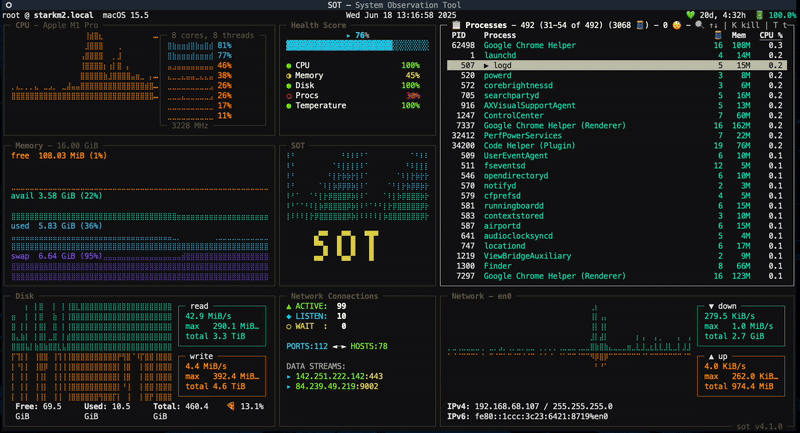Click the blue LISTEN diamond indicator
Image resolution: width=800 pixels, height=433 pixels.
point(290,315)
